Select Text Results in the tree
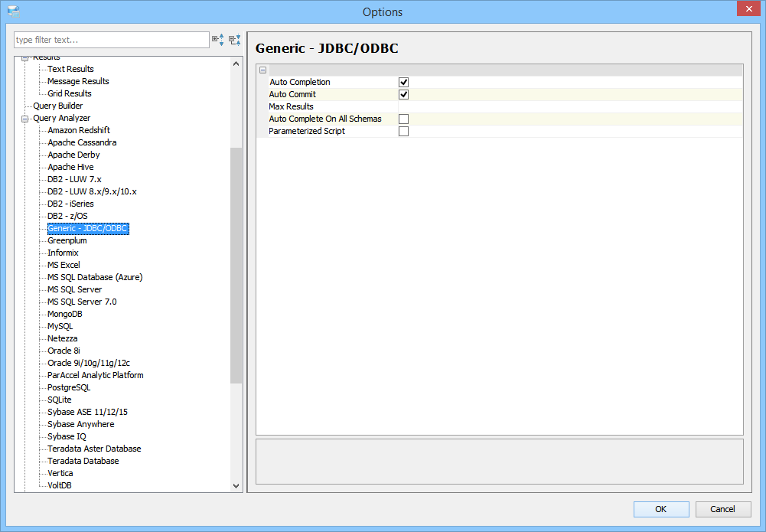The height and width of the screenshot is (532, 766). 70,69
